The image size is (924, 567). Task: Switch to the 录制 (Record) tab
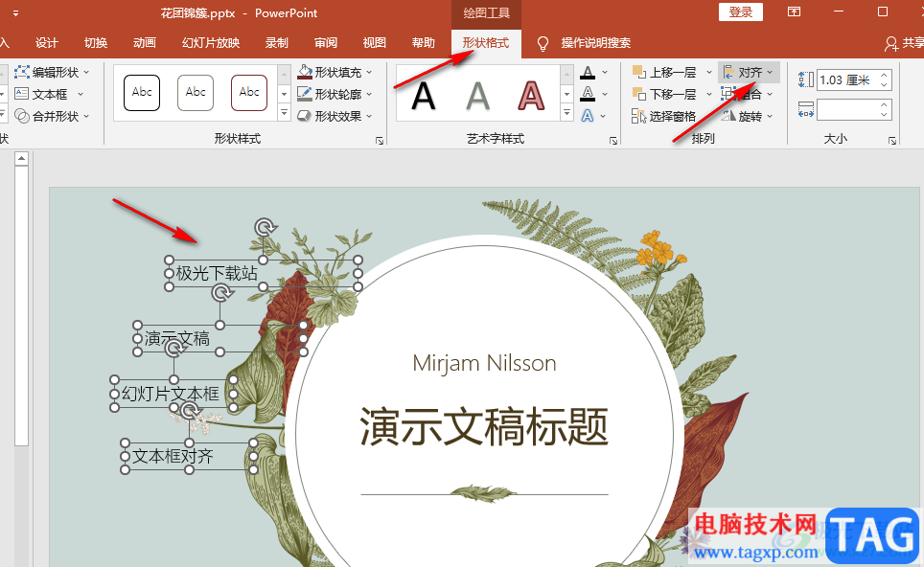[276, 42]
